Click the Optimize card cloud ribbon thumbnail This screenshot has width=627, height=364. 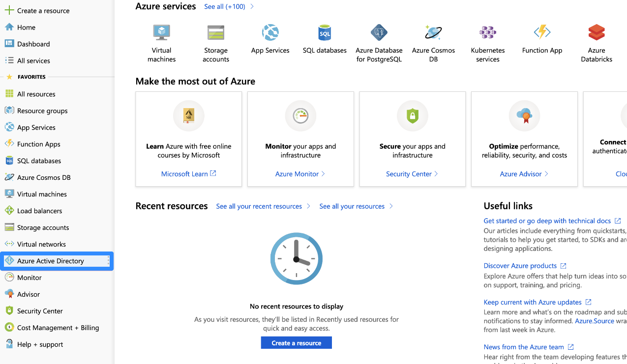(x=524, y=116)
